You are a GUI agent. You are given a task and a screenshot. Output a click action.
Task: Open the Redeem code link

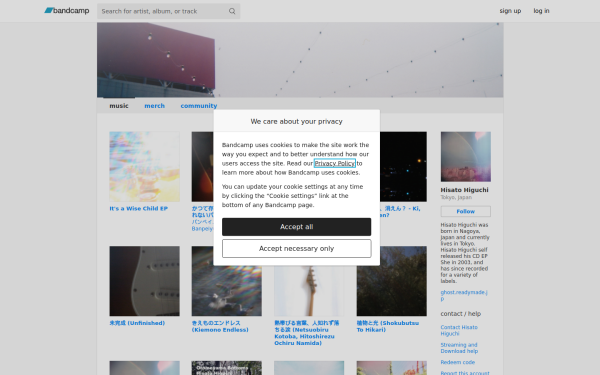point(458,362)
